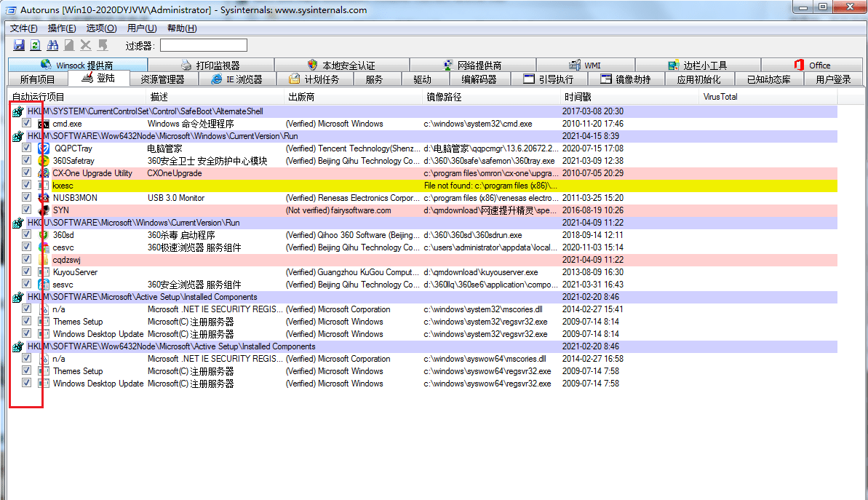Image resolution: width=868 pixels, height=500 pixels.
Task: Select the HKLM Wow6432Node Run registry key row
Action: click(425, 136)
